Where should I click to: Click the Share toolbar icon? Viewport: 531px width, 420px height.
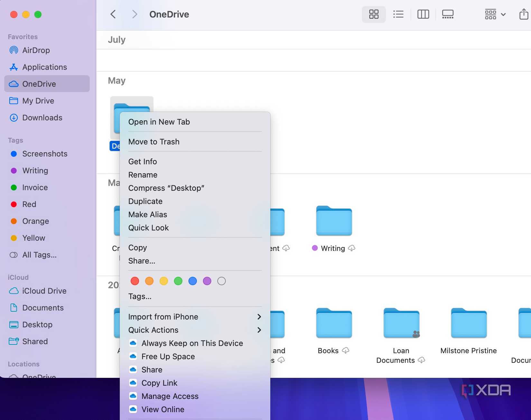pyautogui.click(x=524, y=14)
